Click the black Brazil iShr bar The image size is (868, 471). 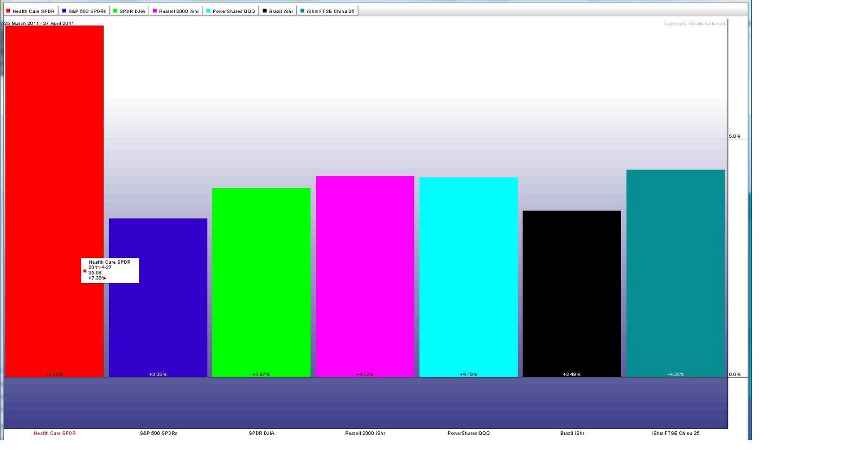pos(572,294)
